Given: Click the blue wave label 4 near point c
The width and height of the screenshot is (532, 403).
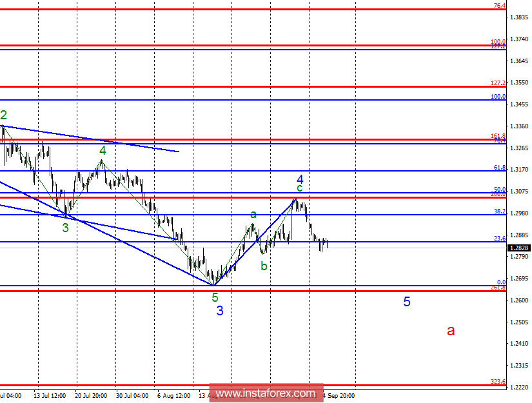Looking at the screenshot, I should (x=299, y=179).
